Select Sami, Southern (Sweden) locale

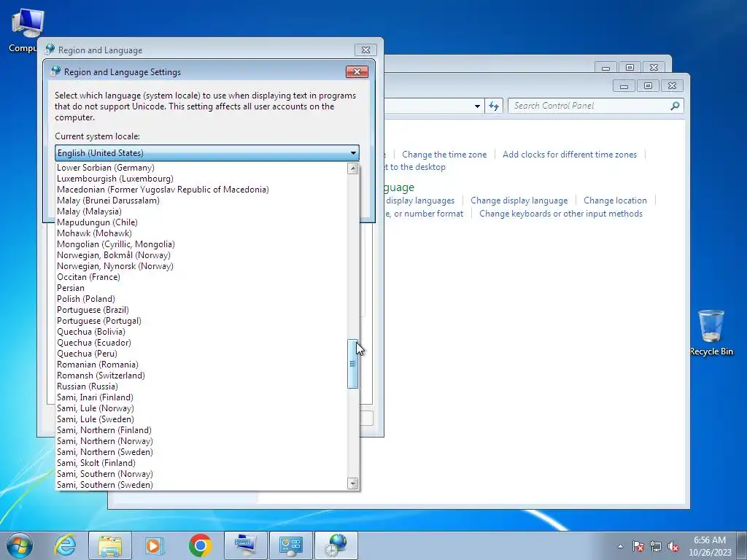tap(201, 485)
